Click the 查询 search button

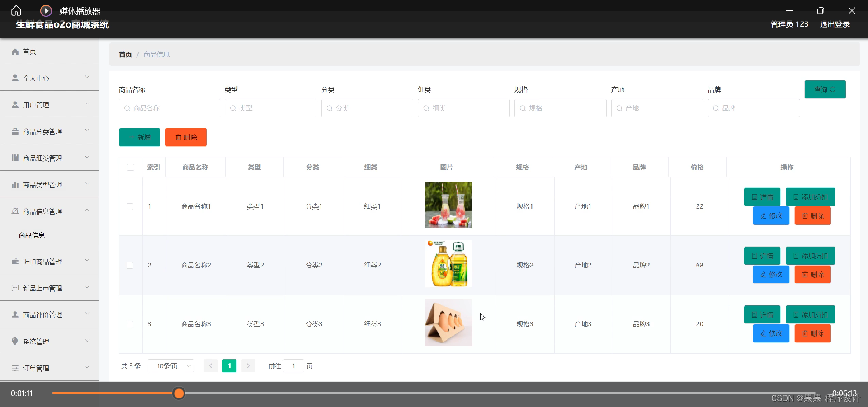(825, 89)
